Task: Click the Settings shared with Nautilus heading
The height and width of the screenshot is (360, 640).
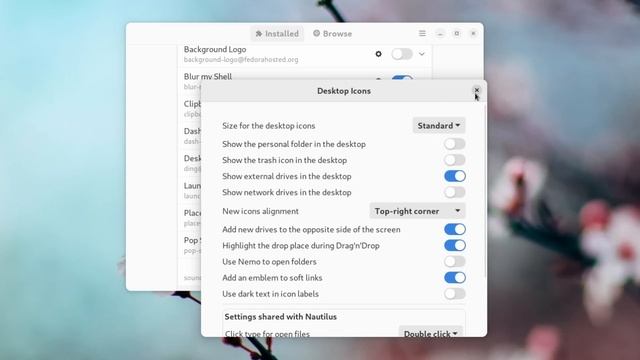Action: 280,317
